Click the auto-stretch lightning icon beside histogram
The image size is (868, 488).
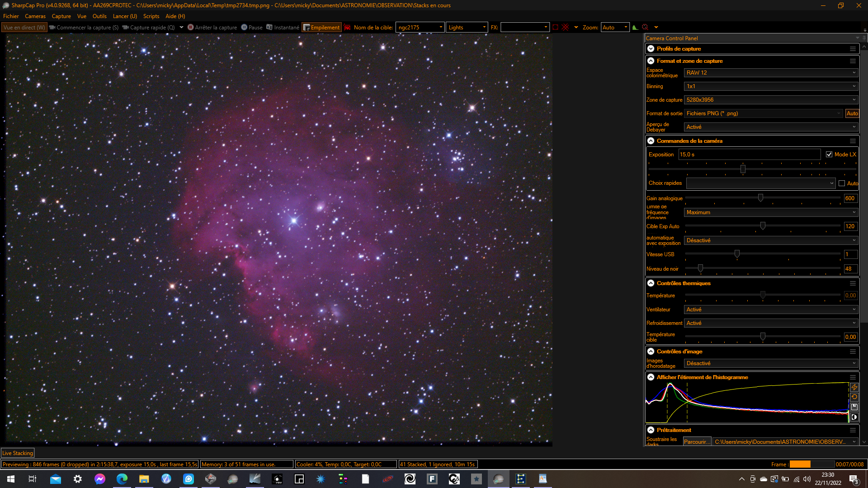coord(854,387)
